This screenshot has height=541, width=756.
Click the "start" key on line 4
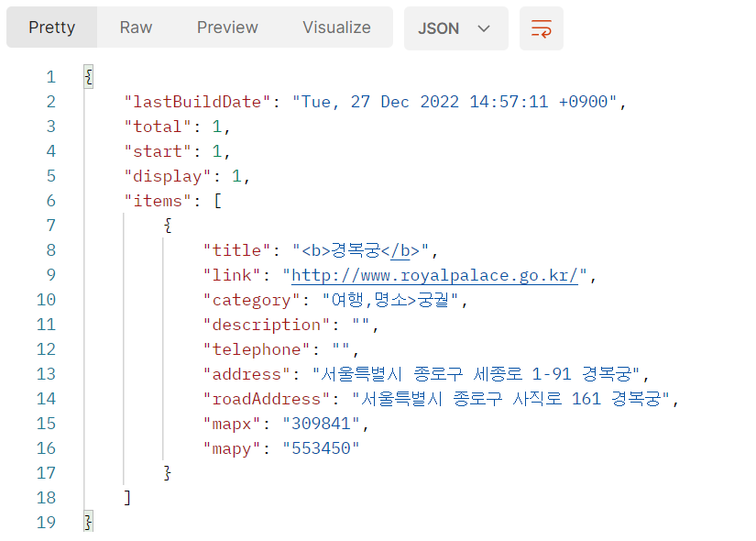(158, 151)
